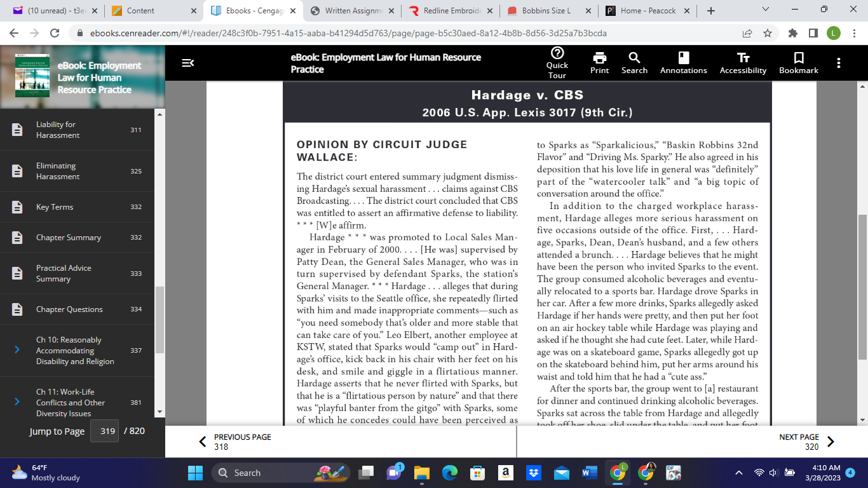Switch to the Bobbins Size L tab
The height and width of the screenshot is (488, 868).
click(550, 10)
